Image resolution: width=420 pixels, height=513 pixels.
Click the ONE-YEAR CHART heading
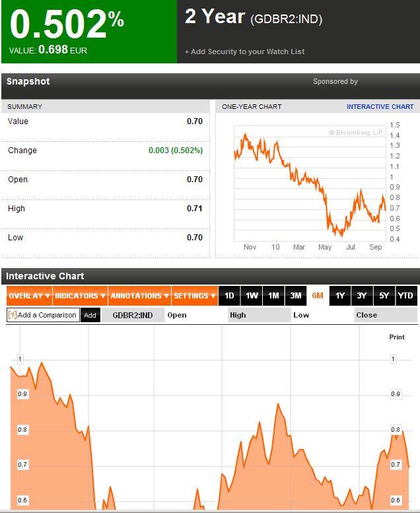[252, 107]
